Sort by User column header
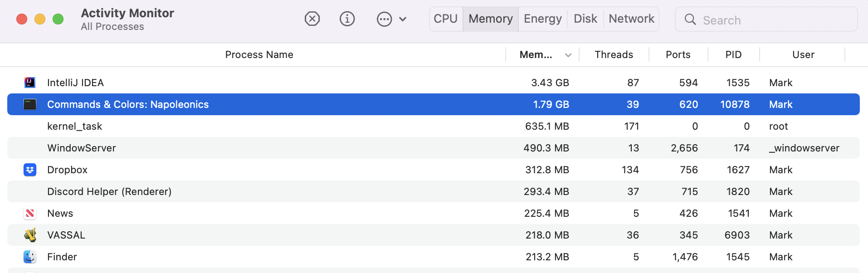The height and width of the screenshot is (273, 868). pyautogui.click(x=803, y=54)
